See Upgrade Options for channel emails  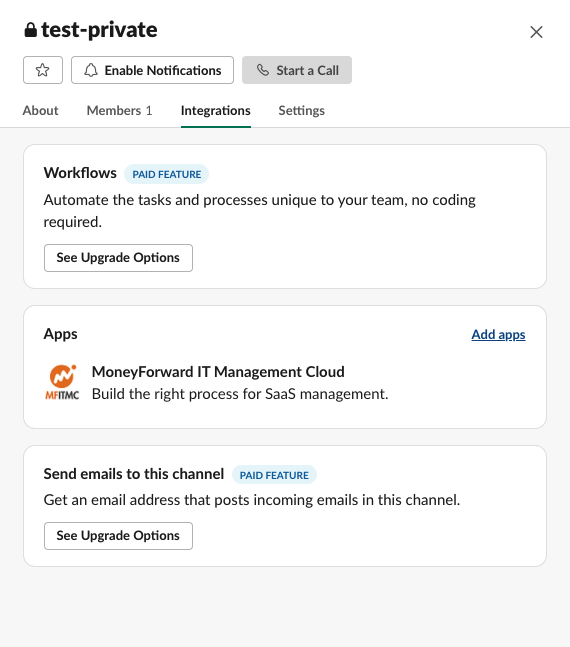[118, 536]
